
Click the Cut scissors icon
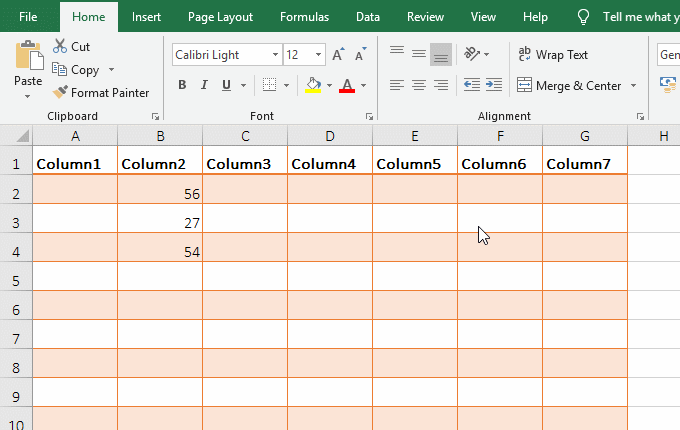60,46
